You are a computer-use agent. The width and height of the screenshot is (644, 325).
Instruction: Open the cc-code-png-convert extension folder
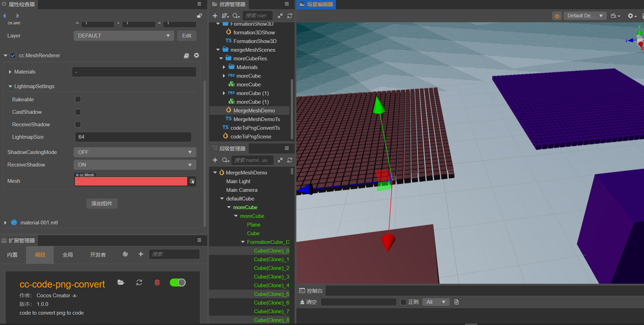coord(121,283)
